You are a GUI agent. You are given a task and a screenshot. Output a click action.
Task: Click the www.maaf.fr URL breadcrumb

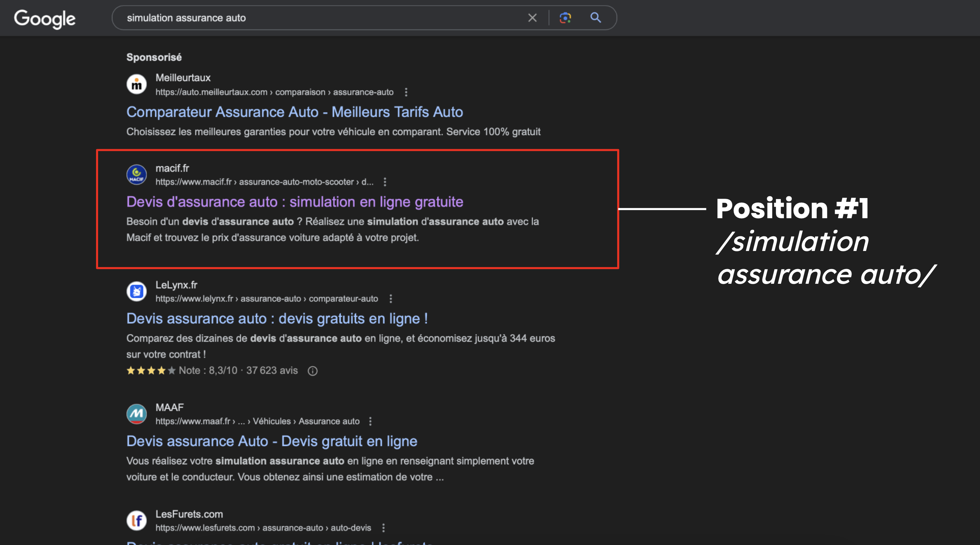(x=258, y=421)
